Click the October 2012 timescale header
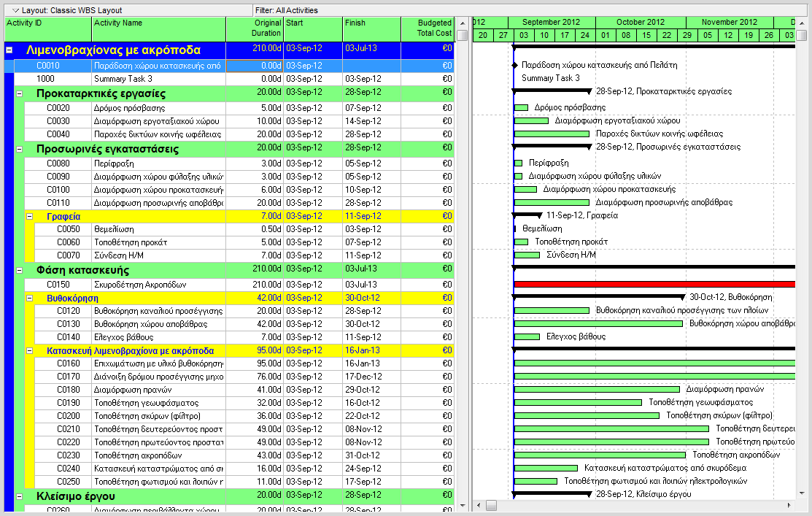Screen dimensions: 812x516 pos(641,23)
